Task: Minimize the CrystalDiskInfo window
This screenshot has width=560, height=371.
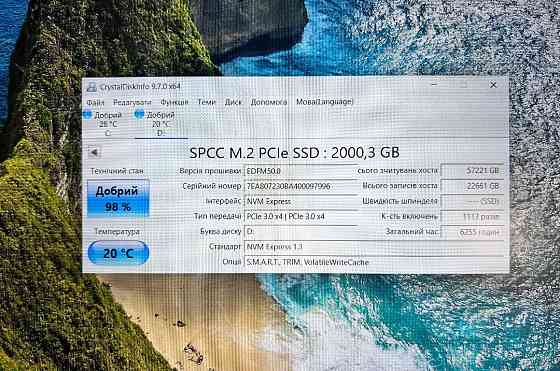Action: click(x=434, y=85)
